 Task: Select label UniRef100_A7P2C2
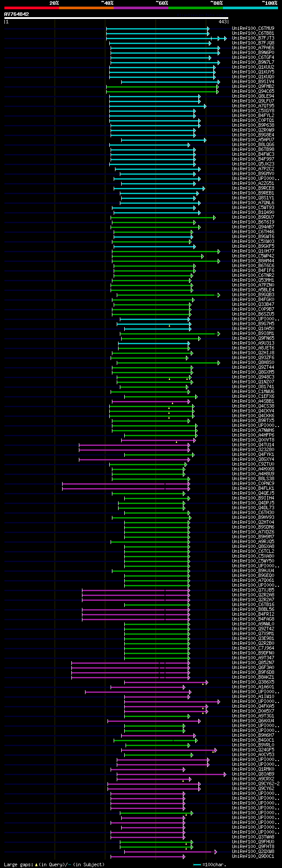253,169
